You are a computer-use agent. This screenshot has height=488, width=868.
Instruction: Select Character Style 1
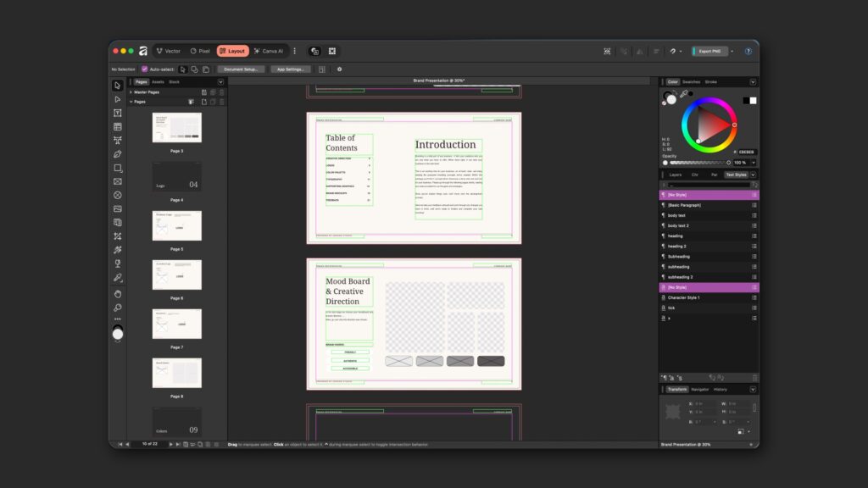tap(709, 297)
